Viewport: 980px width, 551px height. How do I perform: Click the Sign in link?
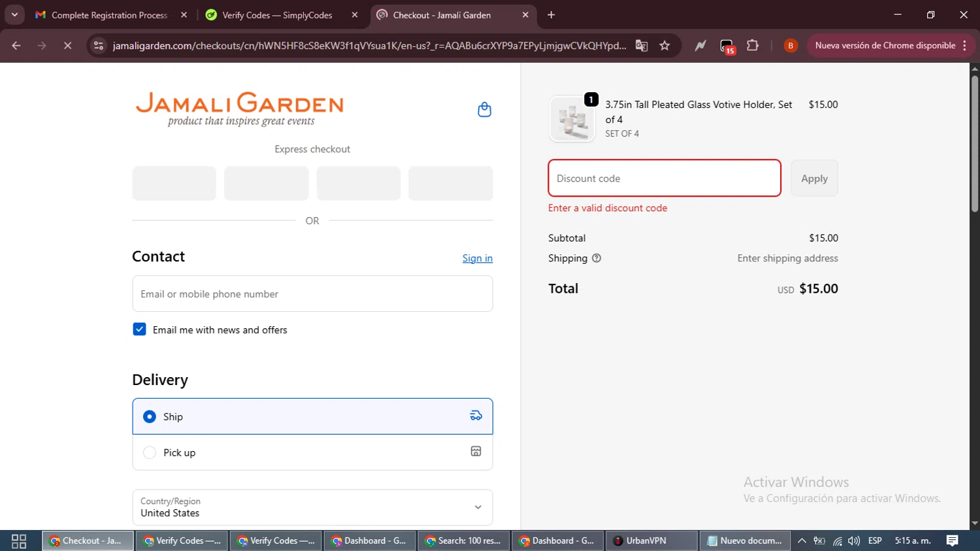[478, 258]
